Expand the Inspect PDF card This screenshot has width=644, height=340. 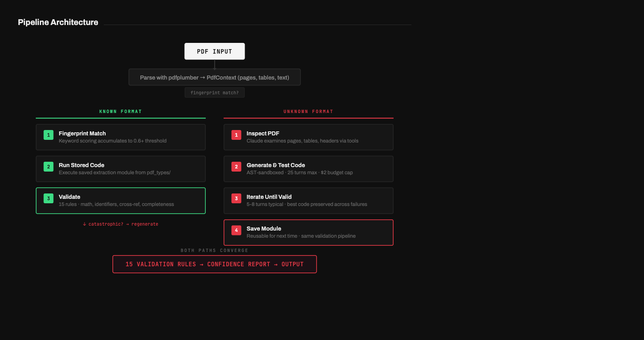[308, 137]
